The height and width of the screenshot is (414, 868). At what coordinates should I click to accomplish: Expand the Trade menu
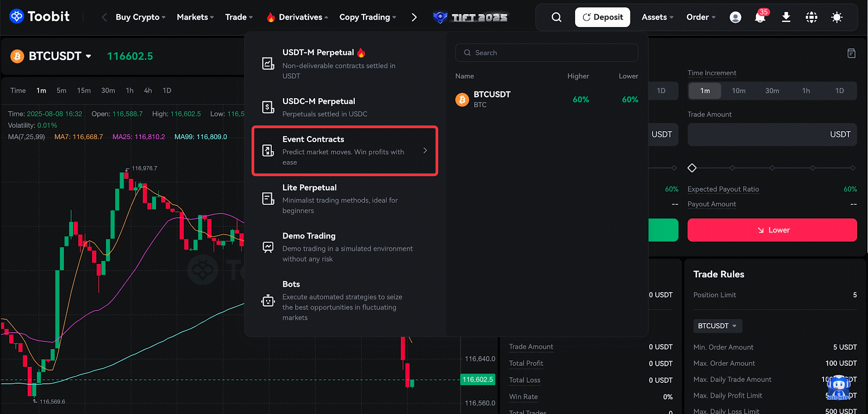239,17
